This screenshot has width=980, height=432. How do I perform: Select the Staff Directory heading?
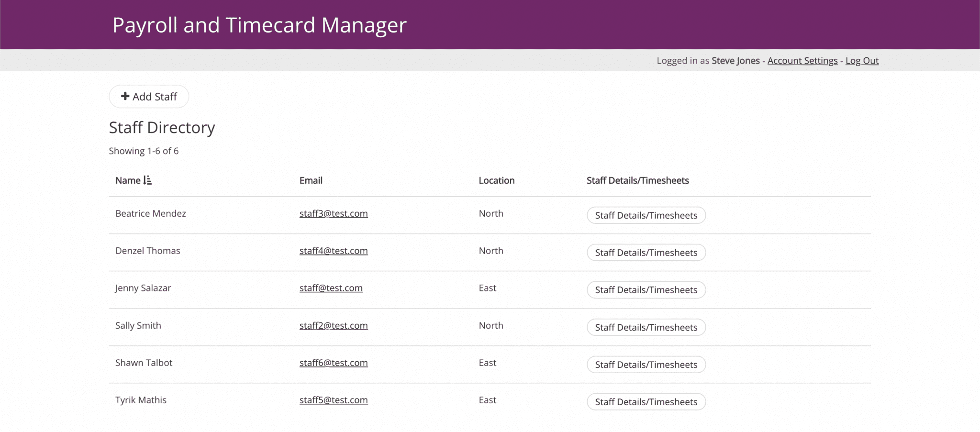click(162, 127)
